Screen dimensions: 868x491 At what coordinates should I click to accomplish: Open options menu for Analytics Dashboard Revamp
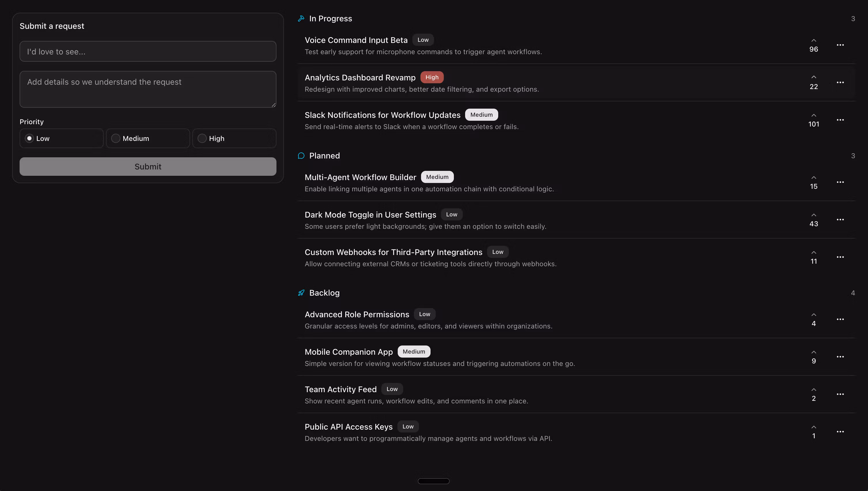840,82
